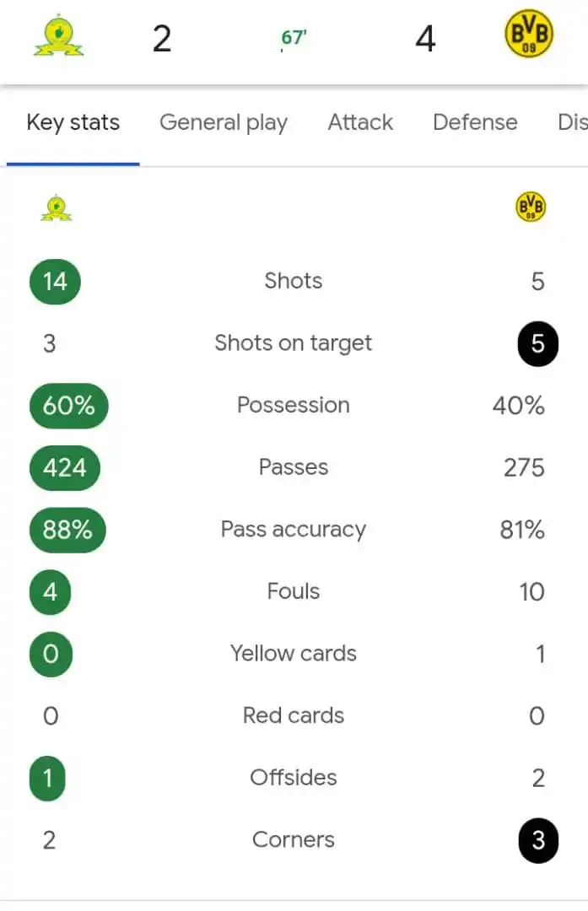Select the Dortmund score number 4
The width and height of the screenshot is (588, 911).
(x=425, y=39)
